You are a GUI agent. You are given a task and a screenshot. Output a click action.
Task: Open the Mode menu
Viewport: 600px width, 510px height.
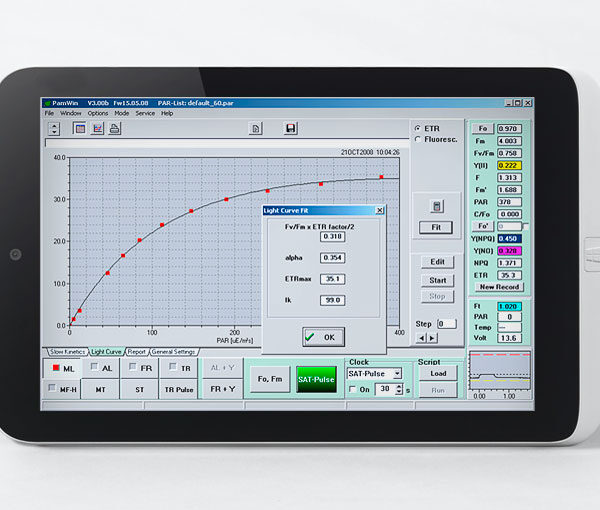pos(122,113)
